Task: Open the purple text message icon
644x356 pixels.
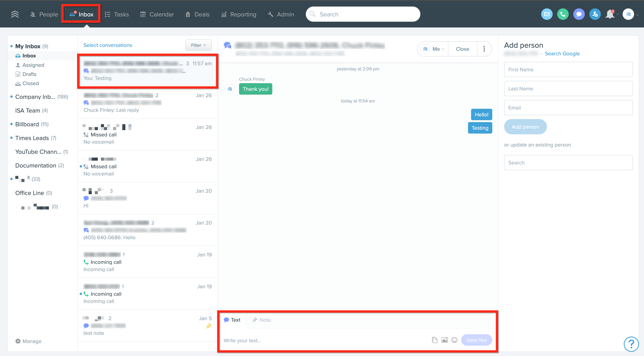Action: pyautogui.click(x=579, y=14)
